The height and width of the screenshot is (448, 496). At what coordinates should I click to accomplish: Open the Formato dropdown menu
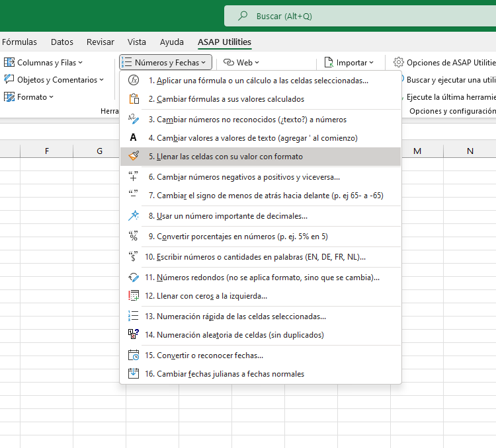coord(29,97)
